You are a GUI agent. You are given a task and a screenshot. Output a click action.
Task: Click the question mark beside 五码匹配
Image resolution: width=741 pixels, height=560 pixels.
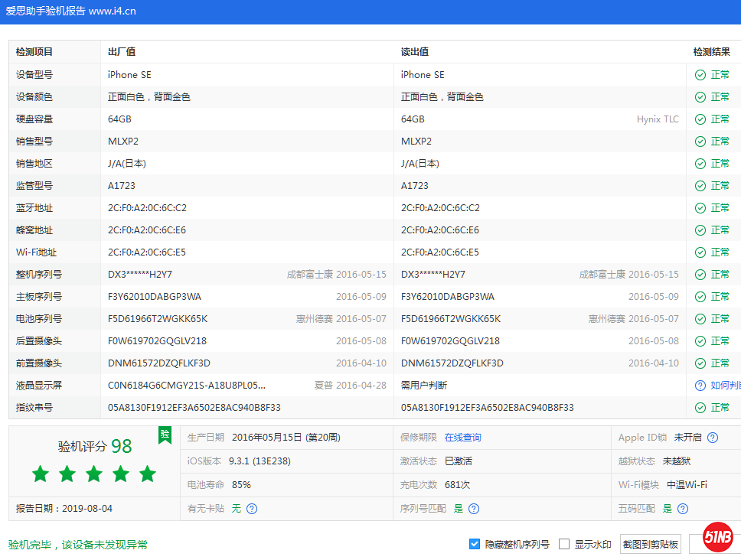[x=682, y=508]
